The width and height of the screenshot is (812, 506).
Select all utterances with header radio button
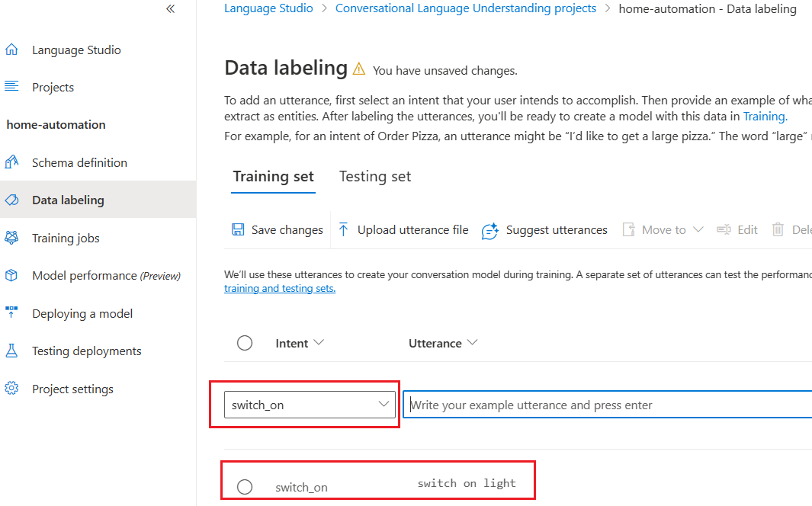click(x=245, y=343)
